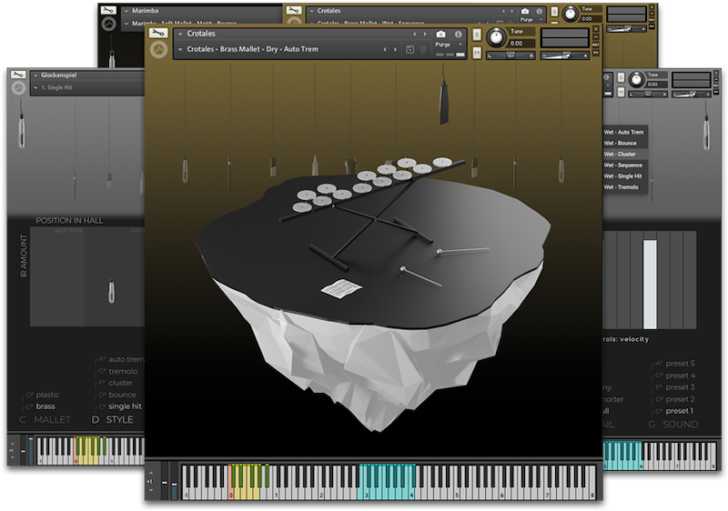Click the snapshot save icon beside preset name

[x=409, y=49]
